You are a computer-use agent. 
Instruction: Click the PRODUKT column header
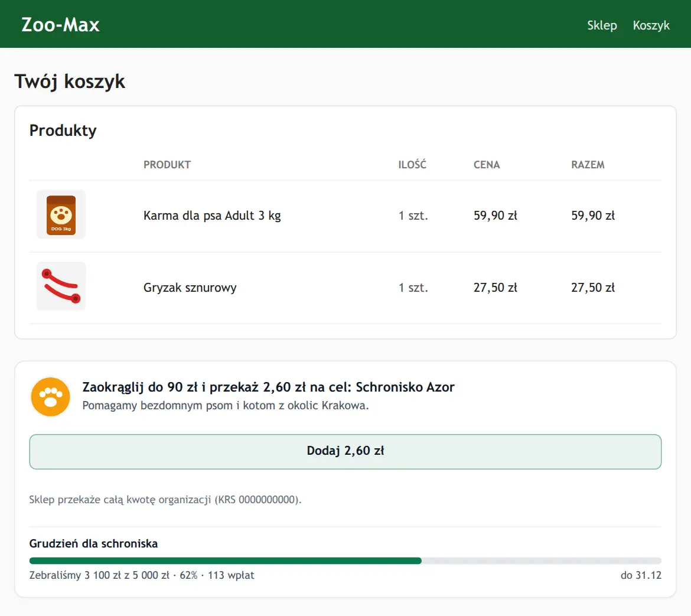tap(167, 165)
